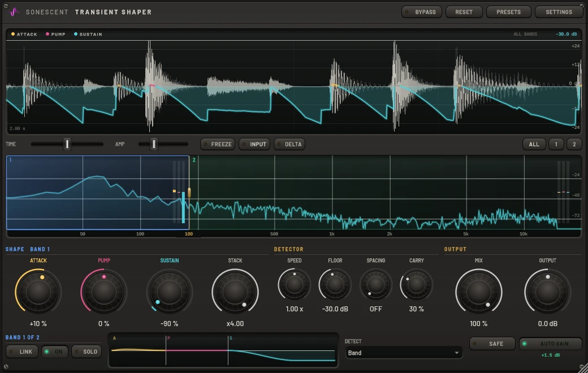
Task: Click the Sonescent logo icon
Action: tap(14, 12)
